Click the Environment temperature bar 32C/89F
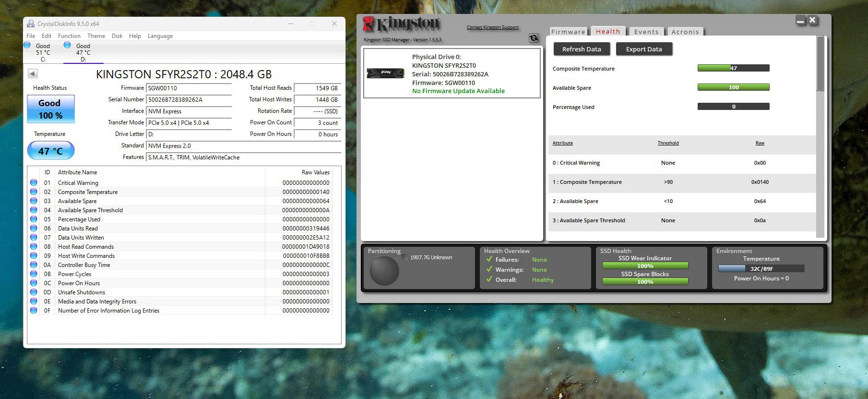Image resolution: width=868 pixels, height=399 pixels. (761, 269)
